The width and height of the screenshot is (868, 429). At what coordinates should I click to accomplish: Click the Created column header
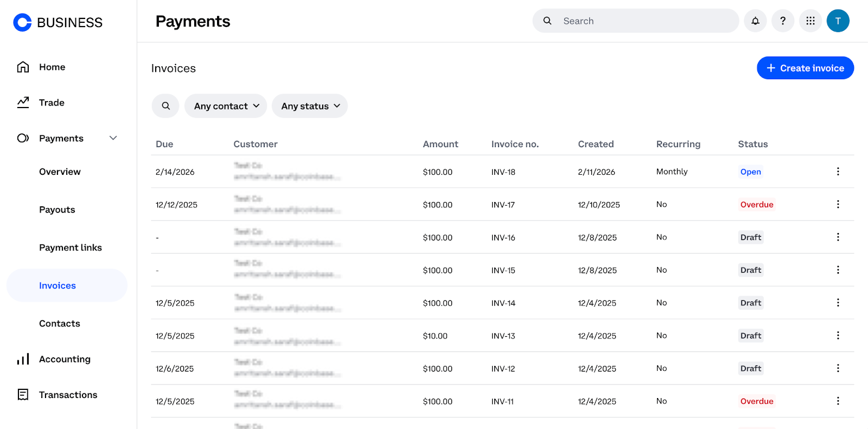click(x=596, y=144)
